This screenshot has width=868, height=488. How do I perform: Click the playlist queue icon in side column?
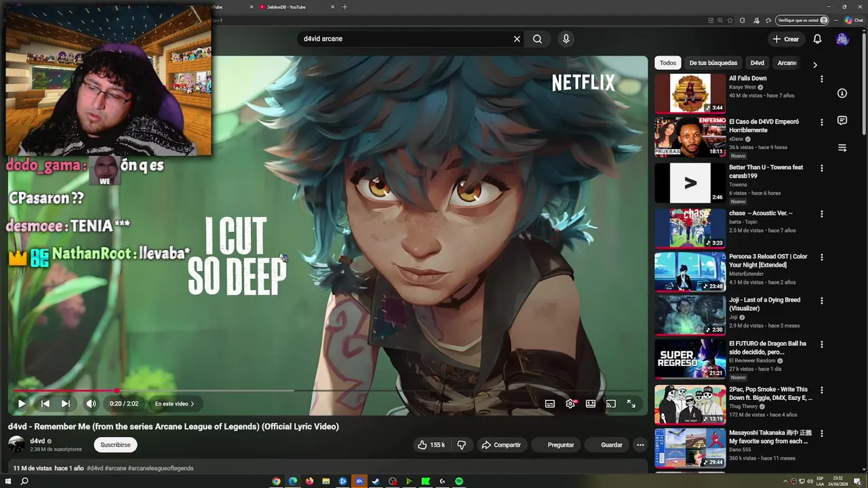pyautogui.click(x=842, y=148)
